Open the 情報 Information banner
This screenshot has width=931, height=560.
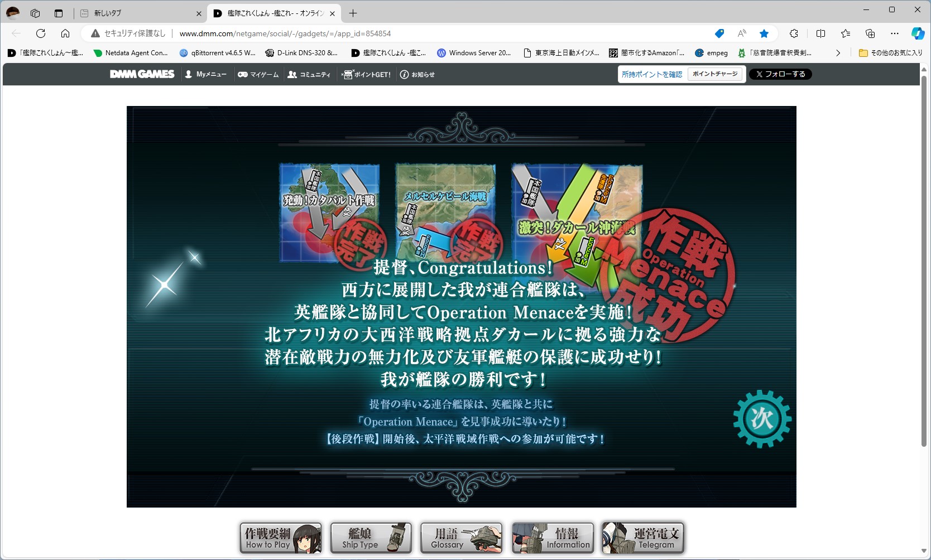pos(552,538)
